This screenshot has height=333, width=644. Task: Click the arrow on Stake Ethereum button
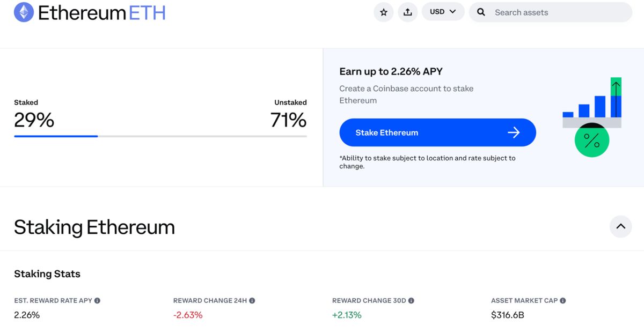click(x=514, y=132)
